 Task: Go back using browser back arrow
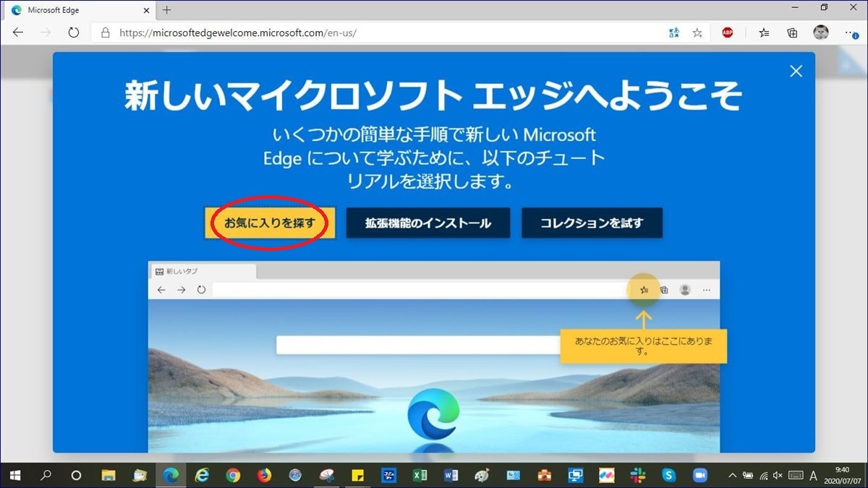point(18,33)
